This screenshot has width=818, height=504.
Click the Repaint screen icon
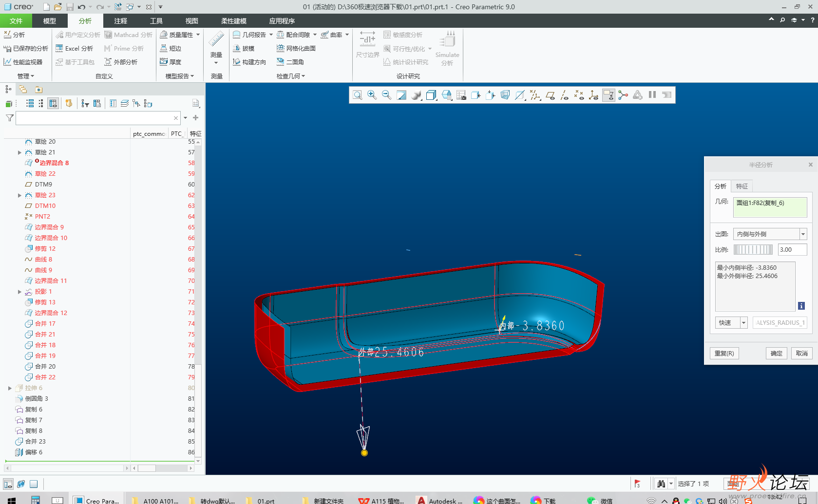[x=401, y=95]
